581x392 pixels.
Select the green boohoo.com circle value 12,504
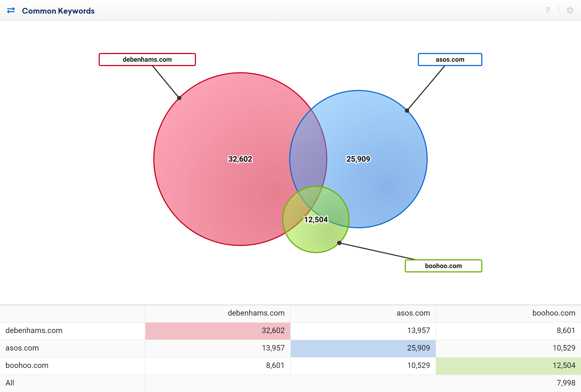click(316, 219)
